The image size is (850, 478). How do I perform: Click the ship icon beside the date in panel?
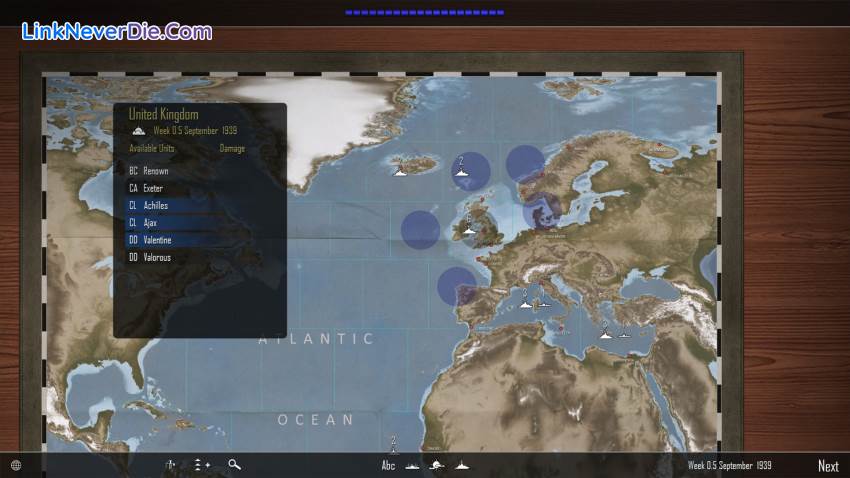click(x=139, y=131)
